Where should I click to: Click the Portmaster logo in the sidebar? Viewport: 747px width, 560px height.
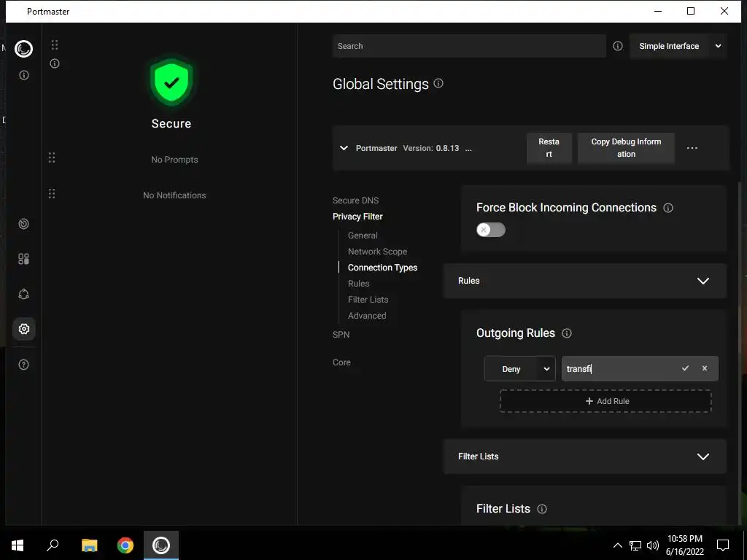(23, 49)
